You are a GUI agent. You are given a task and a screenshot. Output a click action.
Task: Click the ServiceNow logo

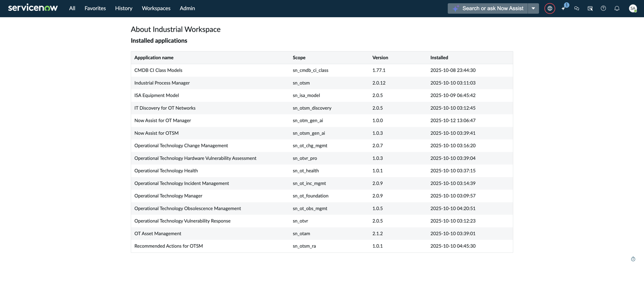pyautogui.click(x=33, y=8)
